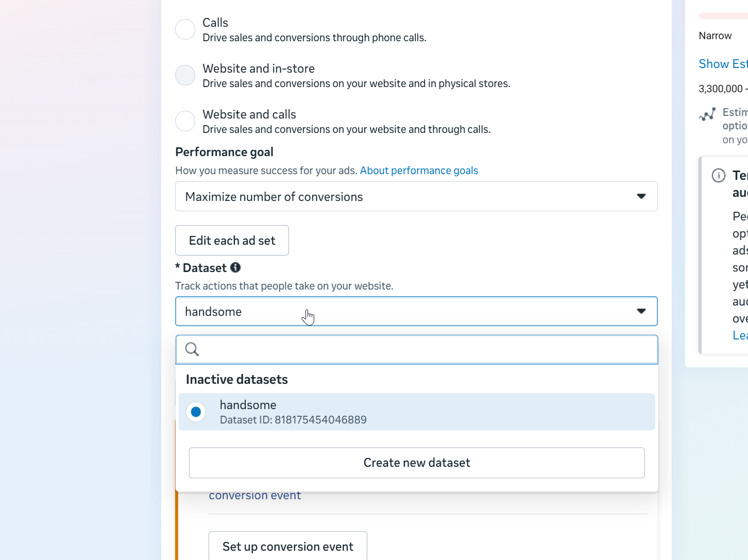This screenshot has width=748, height=560.
Task: Click Edit each ad set button
Action: 232,241
